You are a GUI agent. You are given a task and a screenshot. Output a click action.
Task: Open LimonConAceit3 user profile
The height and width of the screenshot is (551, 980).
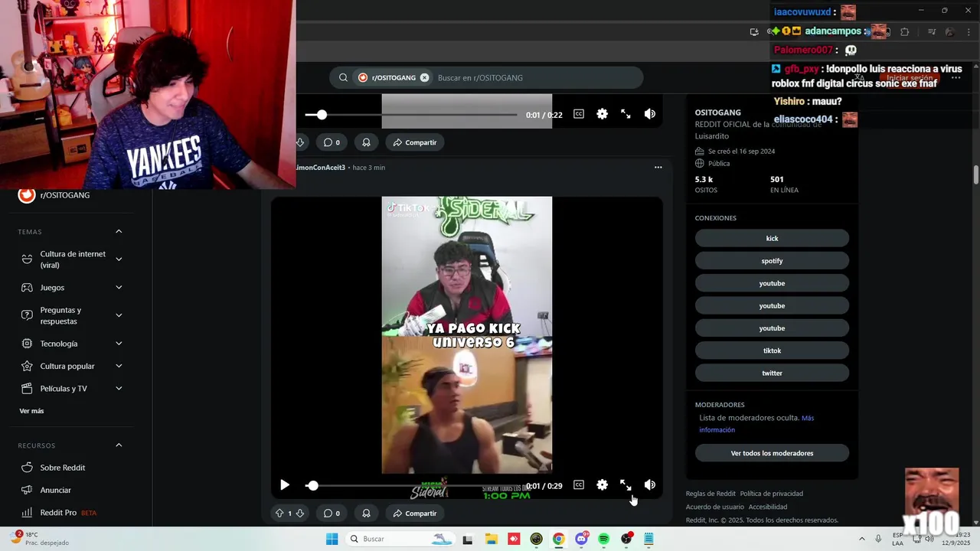[x=321, y=168]
